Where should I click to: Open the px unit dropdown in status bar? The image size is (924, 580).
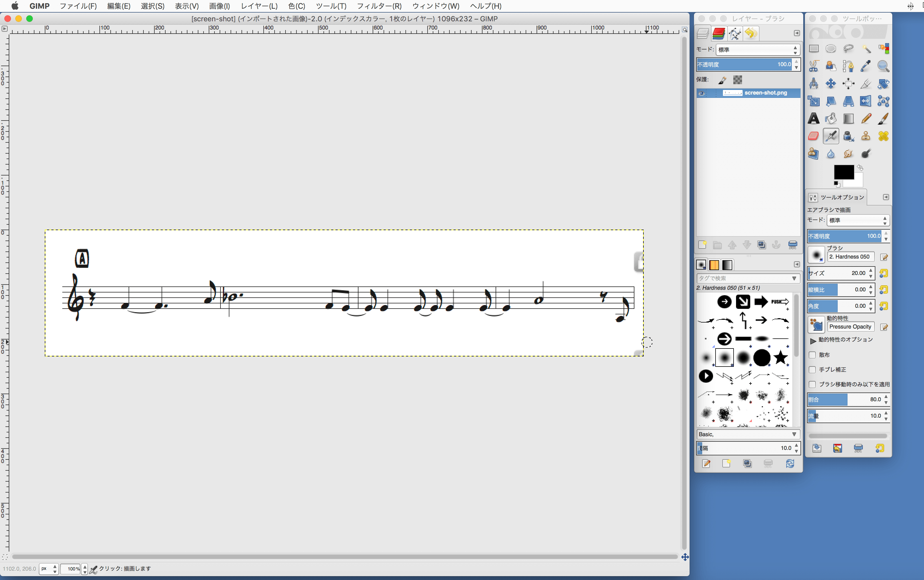pyautogui.click(x=49, y=569)
